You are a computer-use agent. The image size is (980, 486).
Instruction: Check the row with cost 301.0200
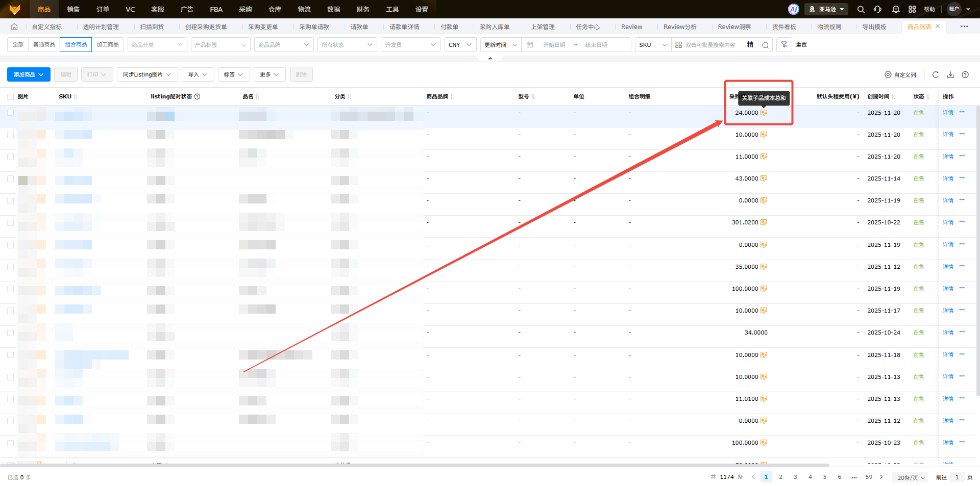tap(10, 222)
